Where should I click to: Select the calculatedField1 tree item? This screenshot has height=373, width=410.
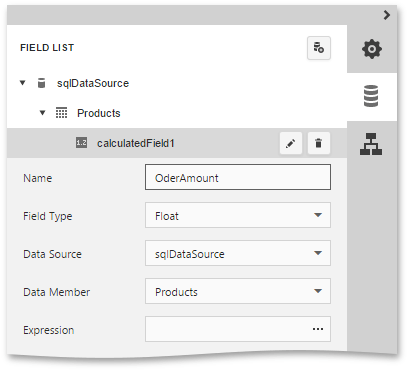[x=177, y=143]
